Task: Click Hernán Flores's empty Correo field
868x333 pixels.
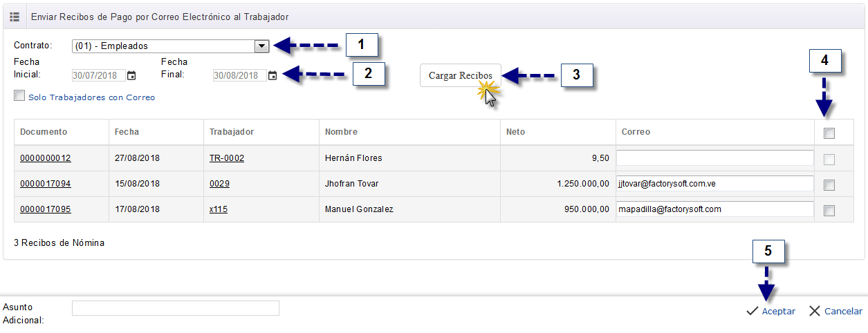Action: 715,158
